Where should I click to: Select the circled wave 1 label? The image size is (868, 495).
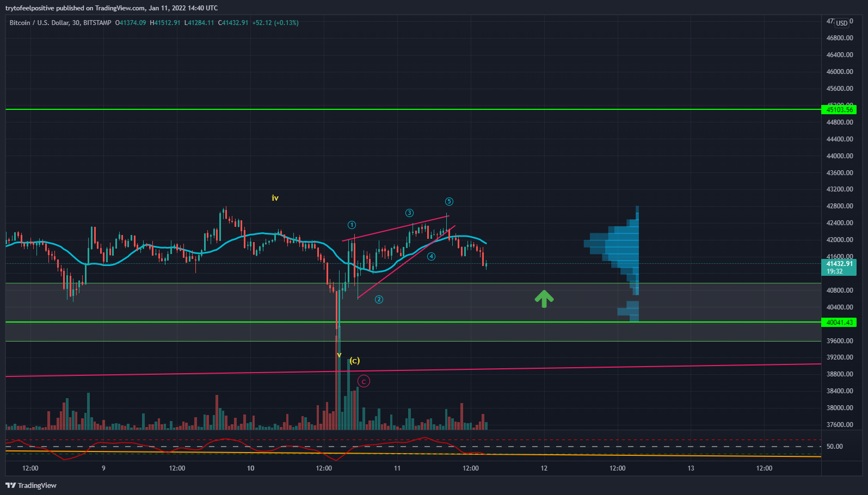352,225
